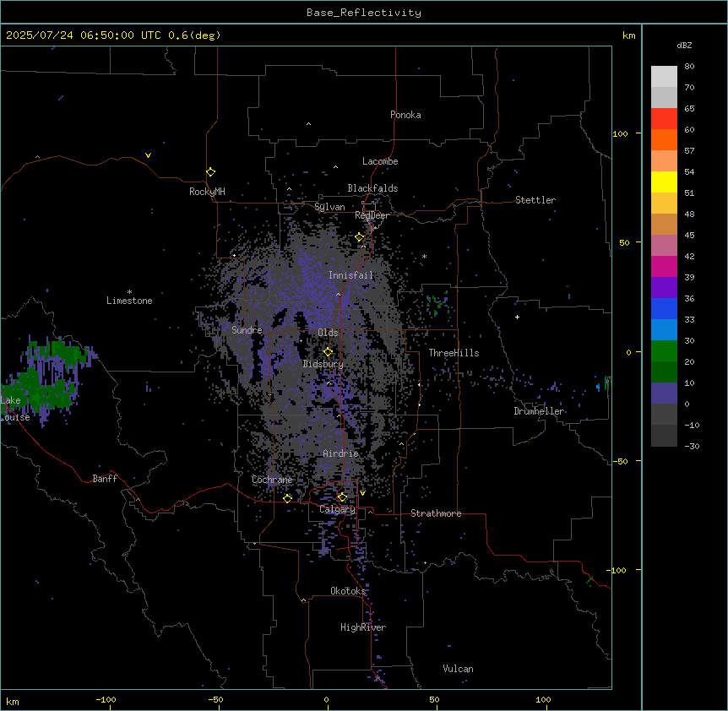Click the Limestone label on the map
The height and width of the screenshot is (711, 728).
click(129, 301)
